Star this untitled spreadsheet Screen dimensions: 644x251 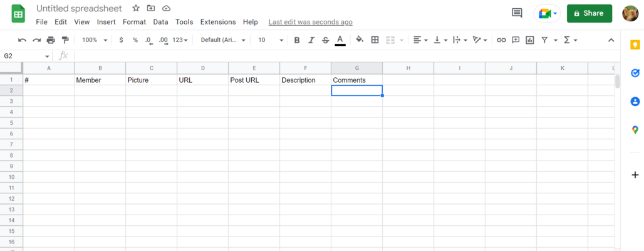point(136,8)
